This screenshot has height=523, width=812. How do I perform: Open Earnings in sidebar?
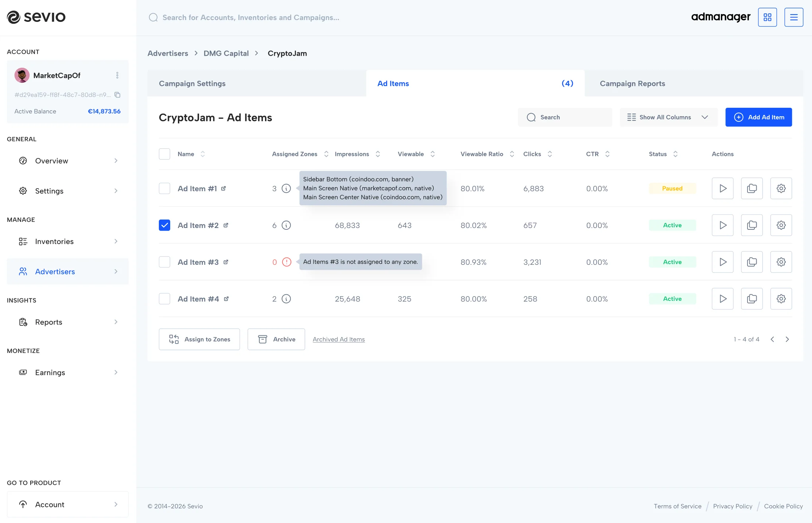68,372
